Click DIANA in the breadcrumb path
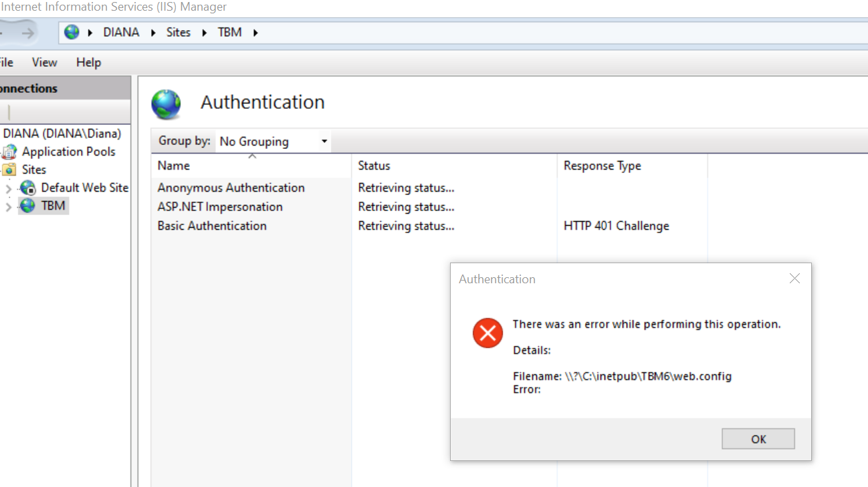Viewport: 868px width, 487px height. [x=121, y=32]
